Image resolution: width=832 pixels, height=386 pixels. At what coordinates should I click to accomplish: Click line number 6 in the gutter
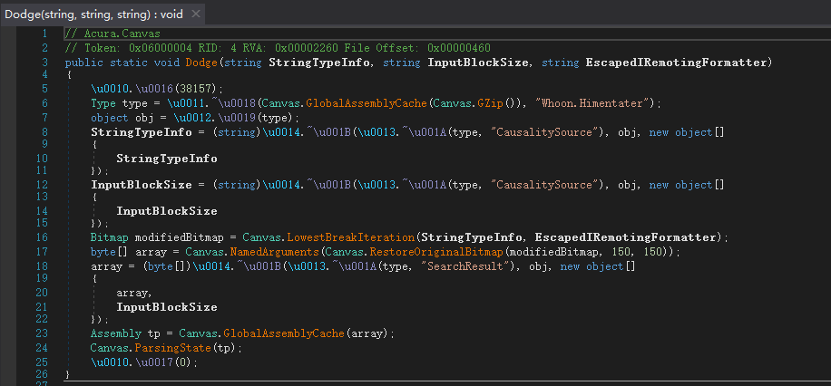click(45, 103)
